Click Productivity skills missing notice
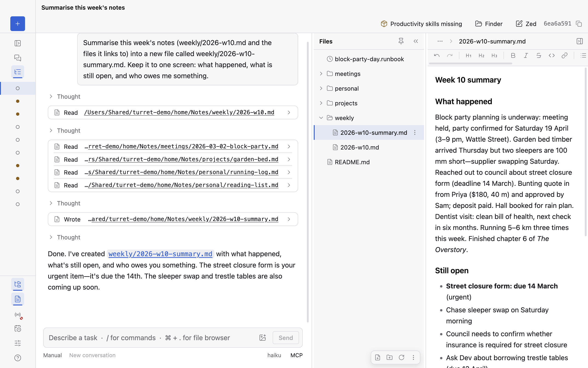 click(x=421, y=24)
